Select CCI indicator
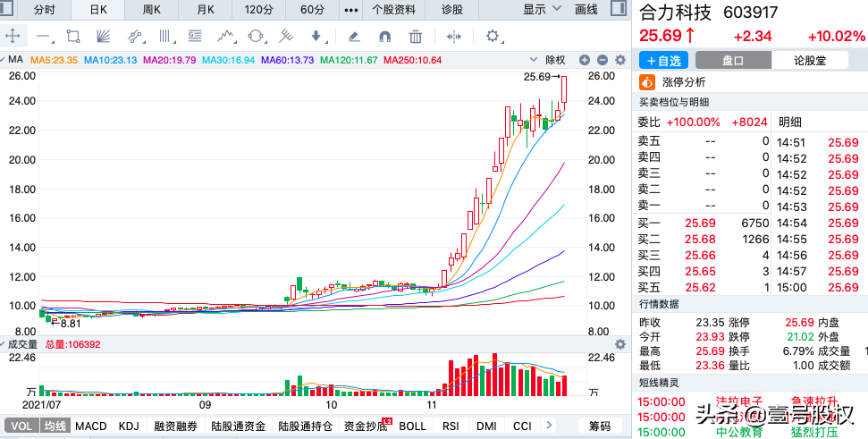868x439 pixels. [522, 426]
